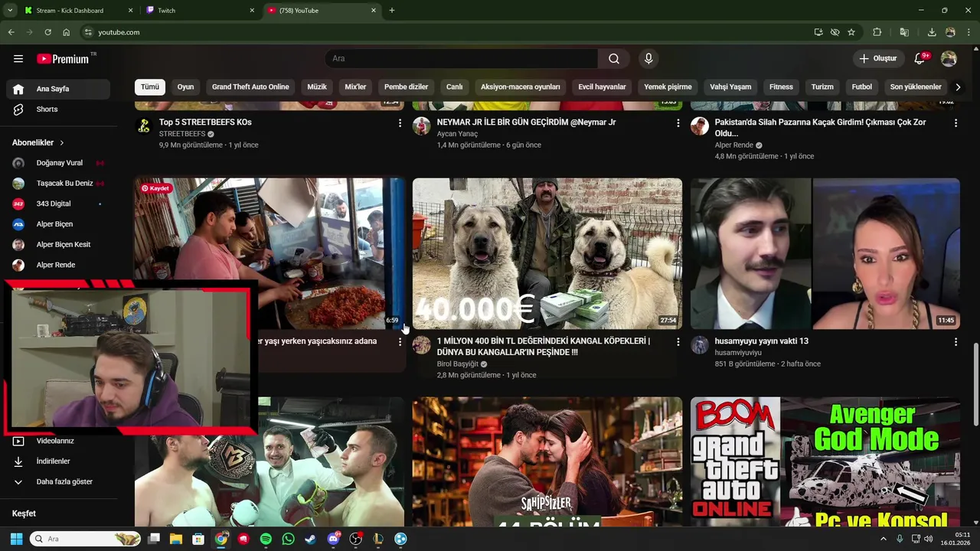
Task: Open Alper Rende in subscriptions list
Action: tap(58, 265)
